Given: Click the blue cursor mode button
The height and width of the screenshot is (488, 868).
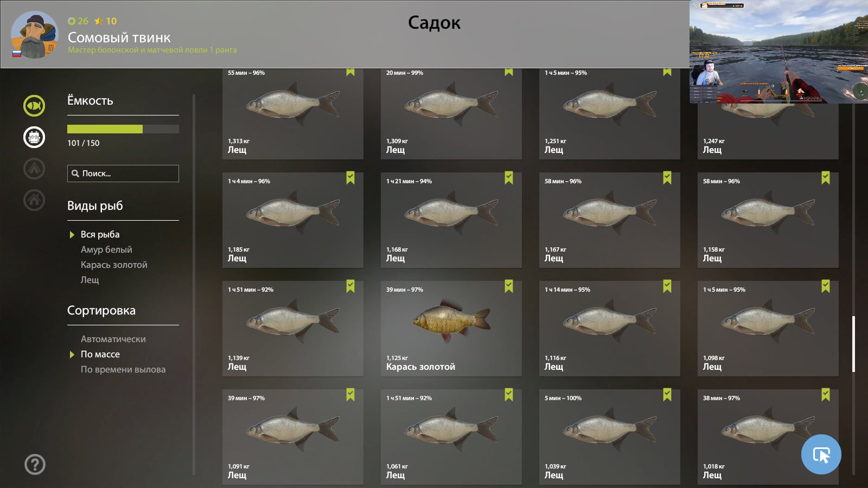Looking at the screenshot, I should pos(821,454).
